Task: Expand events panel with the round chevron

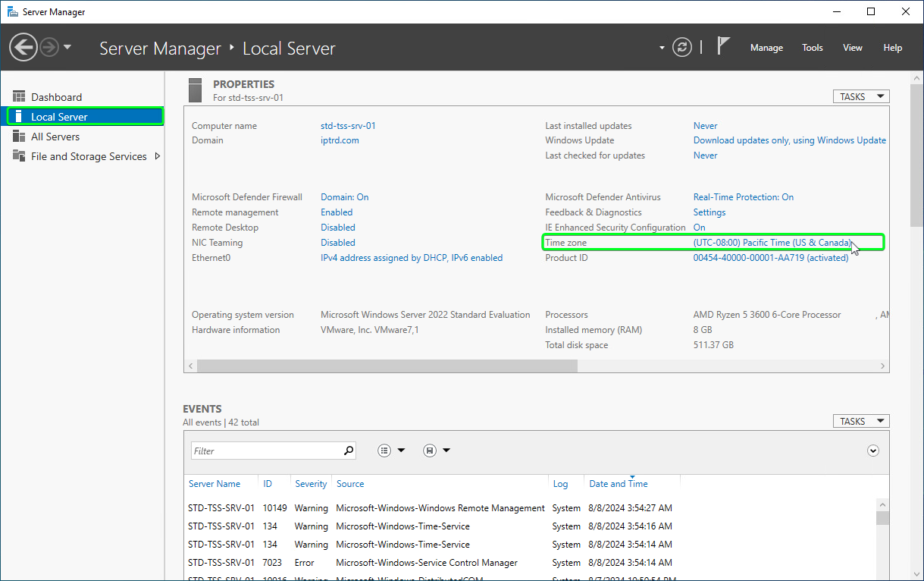Action: 873,451
